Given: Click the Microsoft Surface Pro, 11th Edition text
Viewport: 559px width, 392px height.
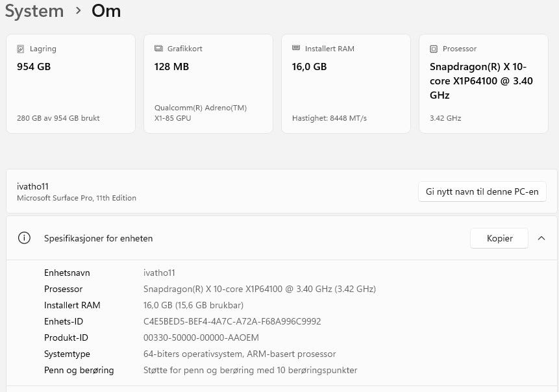Looking at the screenshot, I should click(77, 198).
